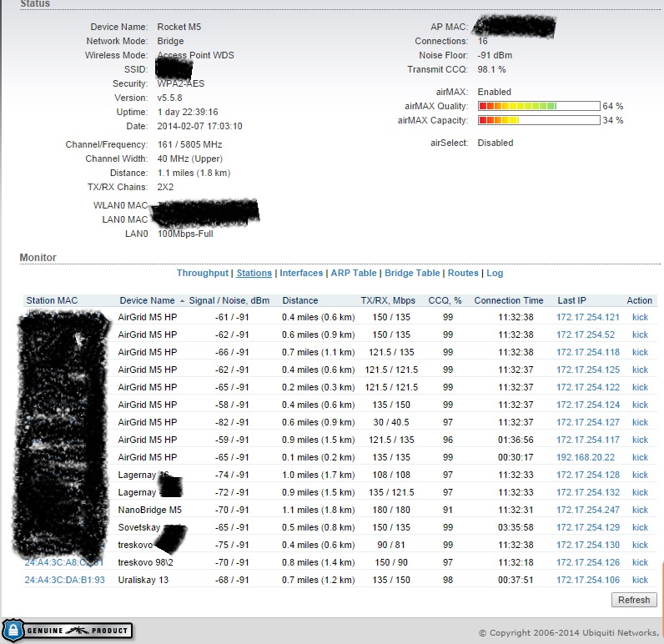Click the Genuine Product badge icon
Screen dimensions: 664x644
coord(67,631)
